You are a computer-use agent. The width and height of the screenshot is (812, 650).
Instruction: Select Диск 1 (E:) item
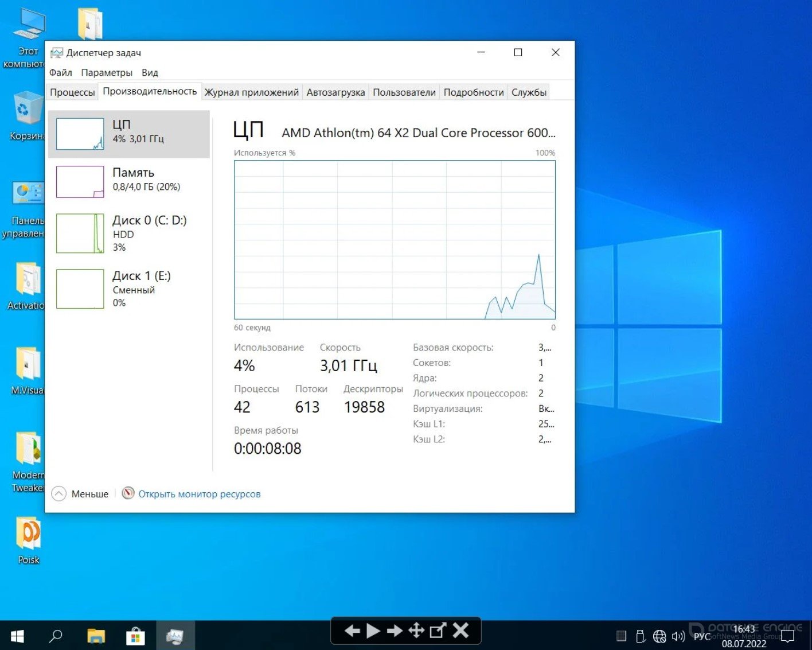point(129,289)
